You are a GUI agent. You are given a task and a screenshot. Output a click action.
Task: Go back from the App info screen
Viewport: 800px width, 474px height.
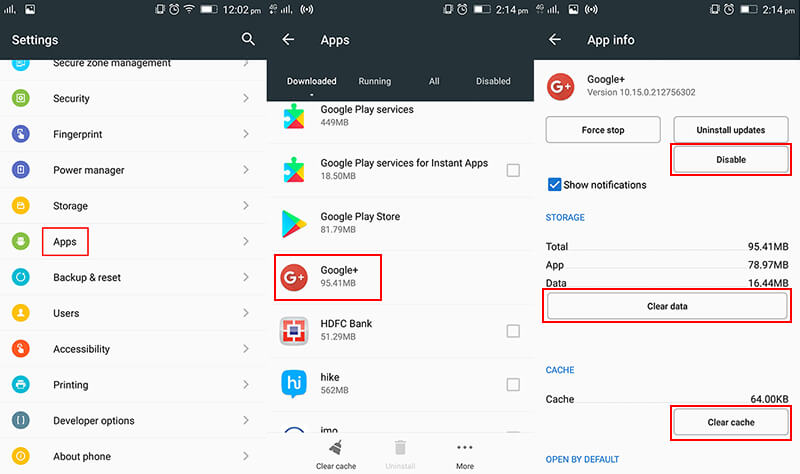[x=555, y=39]
